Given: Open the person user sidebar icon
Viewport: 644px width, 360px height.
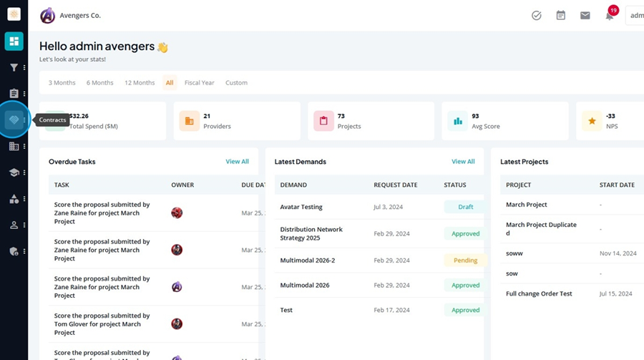Looking at the screenshot, I should point(14,225).
